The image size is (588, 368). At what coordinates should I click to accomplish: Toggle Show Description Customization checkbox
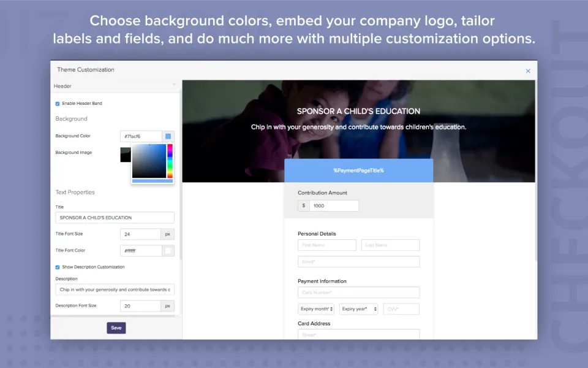click(58, 267)
